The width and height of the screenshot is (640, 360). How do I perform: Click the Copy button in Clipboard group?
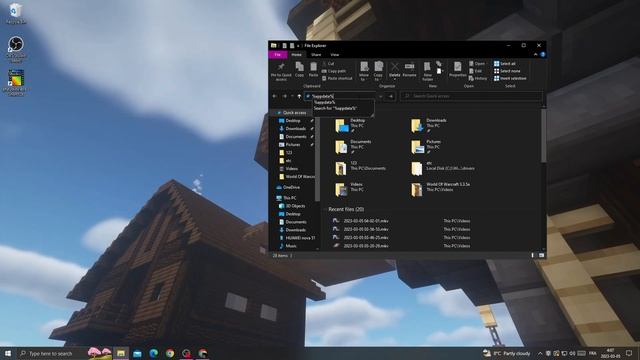pyautogui.click(x=299, y=69)
